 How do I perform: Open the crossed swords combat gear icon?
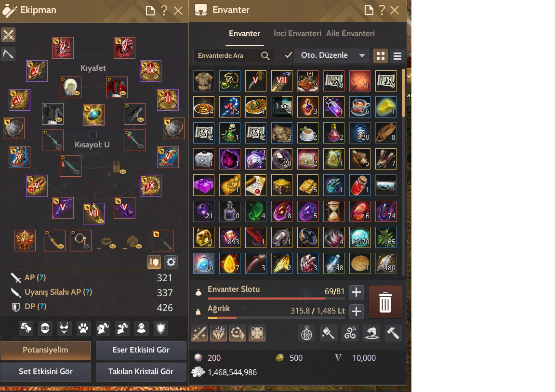pyautogui.click(x=8, y=35)
